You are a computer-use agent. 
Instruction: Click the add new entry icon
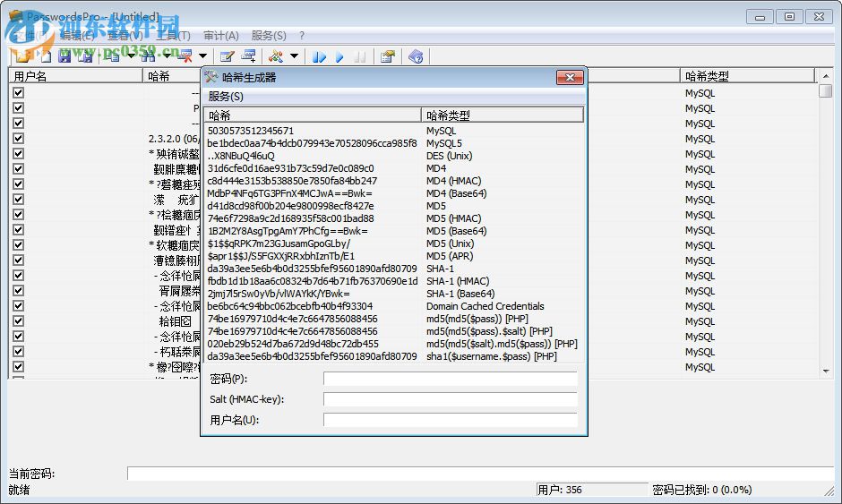click(248, 56)
